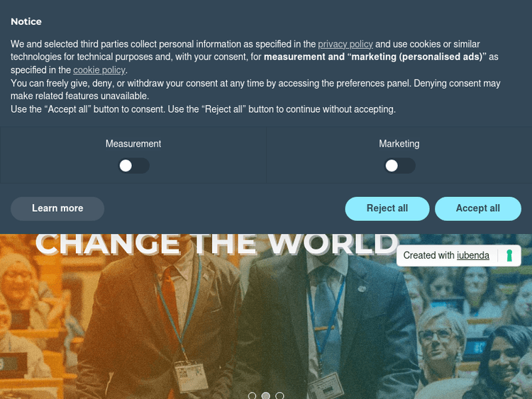This screenshot has height=399, width=532.
Task: Enable the Measurement consent toggle
Action: 133,166
